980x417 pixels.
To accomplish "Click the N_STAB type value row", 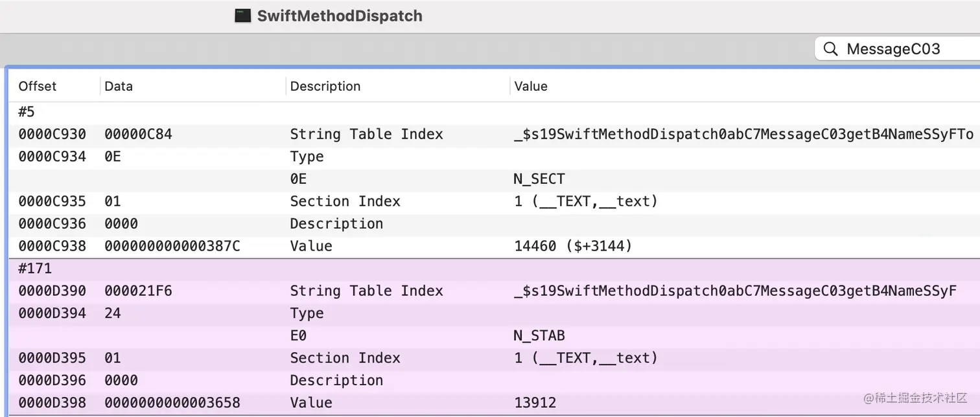I will (539, 335).
